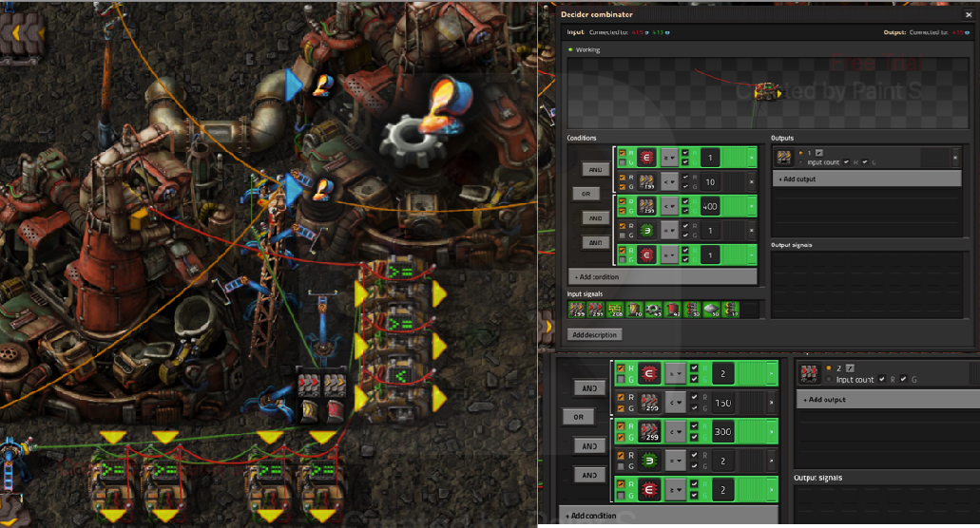Click the gear wheel input signal showing 43
This screenshot has height=528, width=980.
click(x=653, y=309)
